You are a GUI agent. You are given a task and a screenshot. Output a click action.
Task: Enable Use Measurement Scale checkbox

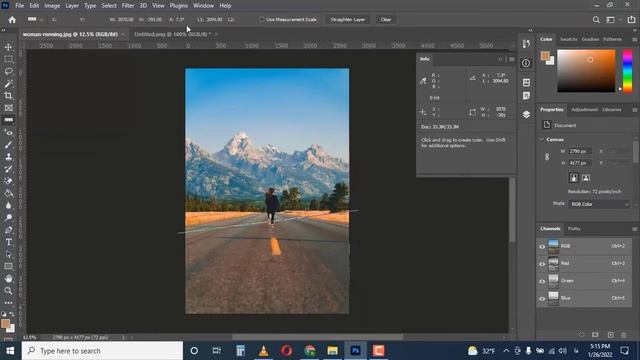[262, 20]
